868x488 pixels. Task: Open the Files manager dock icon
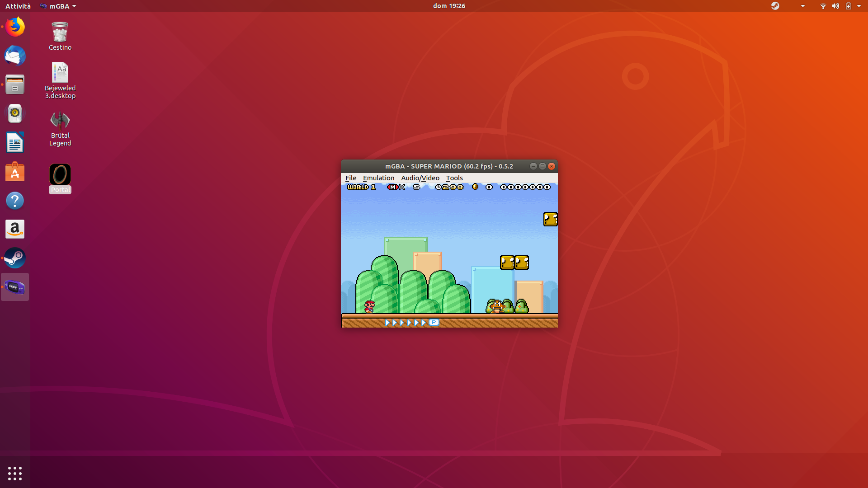click(15, 84)
